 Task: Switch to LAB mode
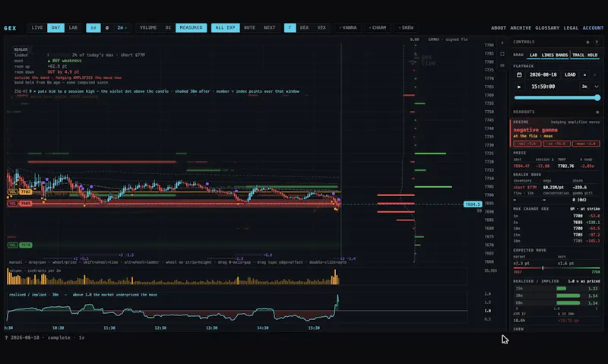73,27
